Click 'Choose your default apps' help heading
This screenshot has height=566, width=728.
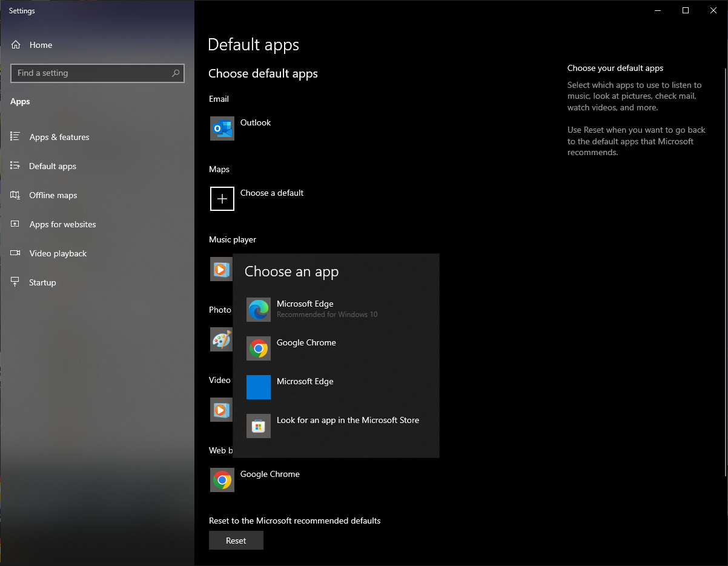tap(615, 68)
